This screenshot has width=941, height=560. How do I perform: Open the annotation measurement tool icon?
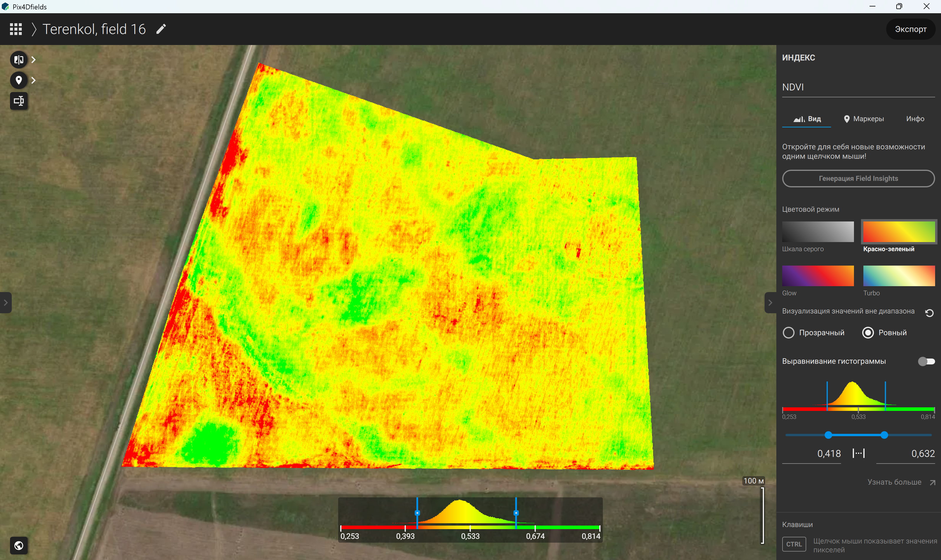tap(19, 101)
